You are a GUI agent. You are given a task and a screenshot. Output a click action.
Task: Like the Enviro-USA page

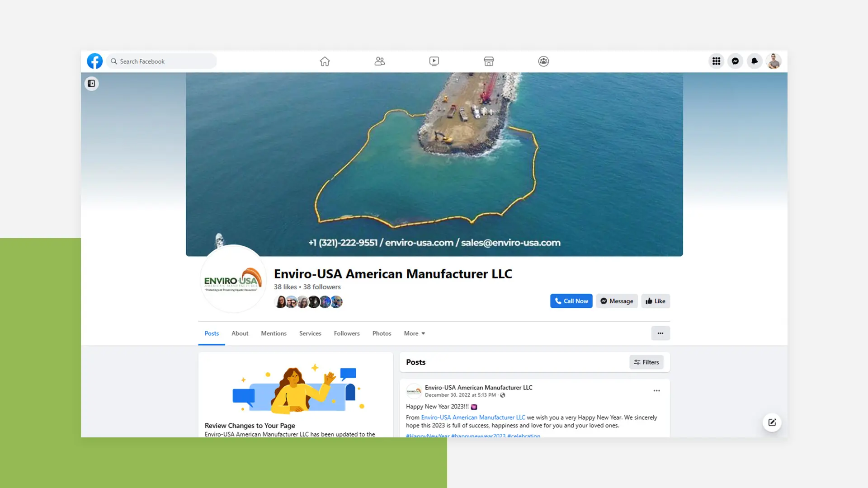pos(655,301)
